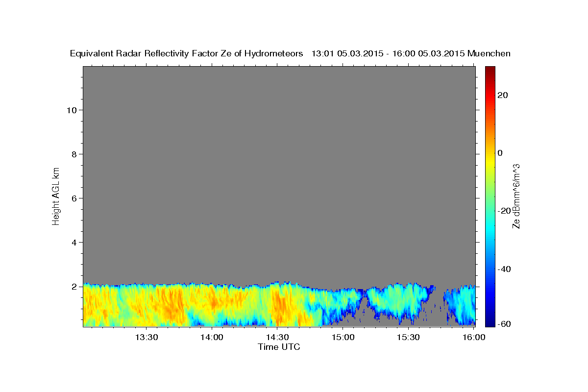Click the 14:00 time tick label
The width and height of the screenshot is (588, 392).
click(x=212, y=338)
